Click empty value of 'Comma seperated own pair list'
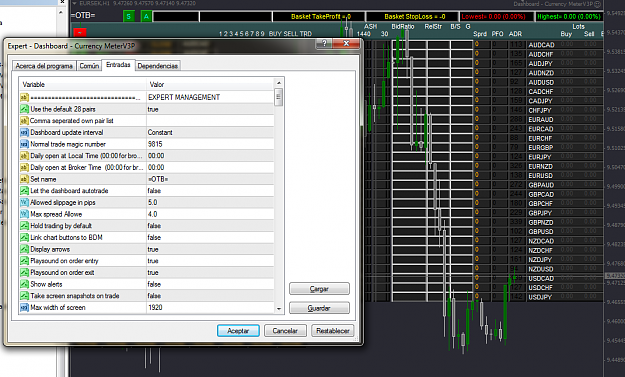625x377 pixels. point(210,121)
